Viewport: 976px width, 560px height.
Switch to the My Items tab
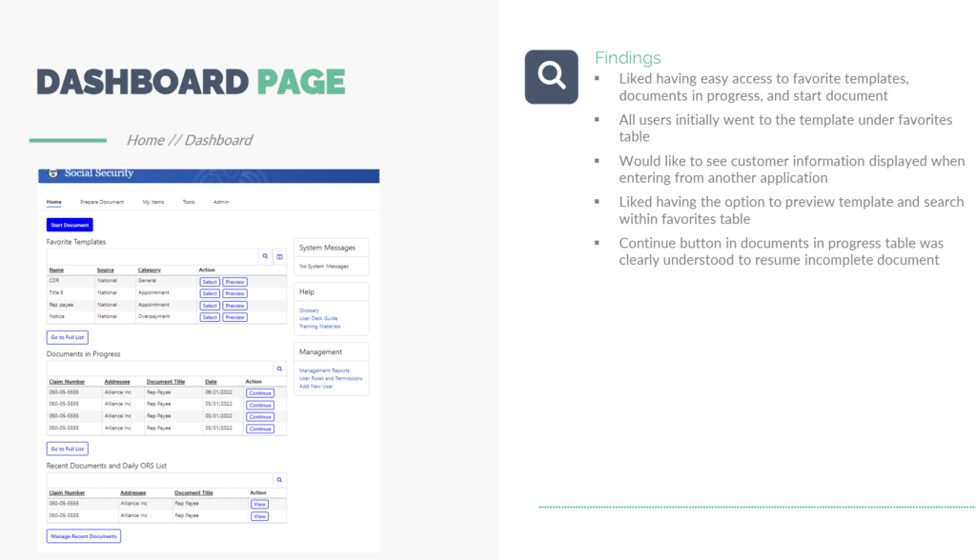pos(153,202)
